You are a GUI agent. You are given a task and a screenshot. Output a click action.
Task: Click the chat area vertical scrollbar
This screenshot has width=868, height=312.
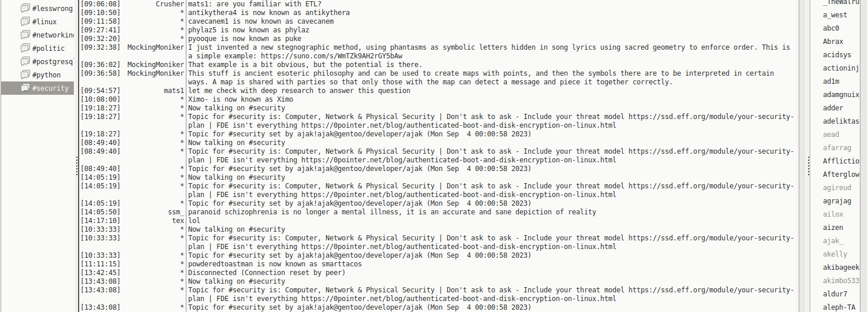(x=802, y=156)
